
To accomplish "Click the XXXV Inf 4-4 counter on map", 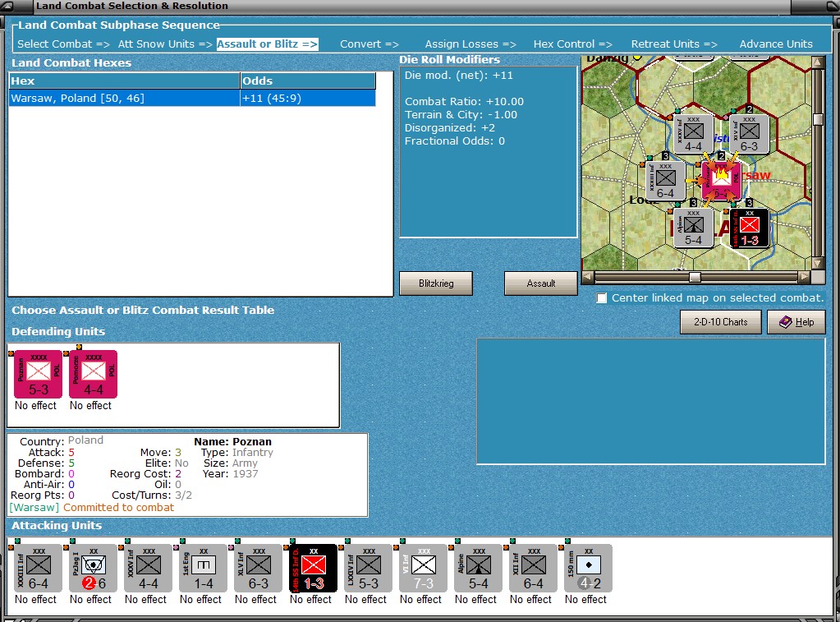I will coord(694,134).
